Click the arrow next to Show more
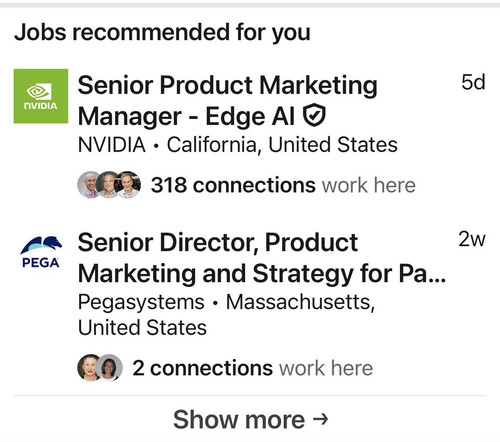Image resolution: width=500 pixels, height=442 pixels. pos(320,419)
